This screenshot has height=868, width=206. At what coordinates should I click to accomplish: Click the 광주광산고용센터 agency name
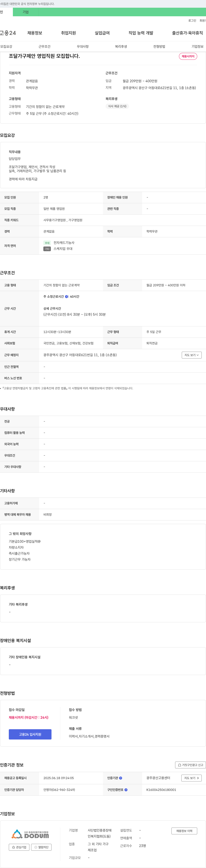click(x=158, y=778)
